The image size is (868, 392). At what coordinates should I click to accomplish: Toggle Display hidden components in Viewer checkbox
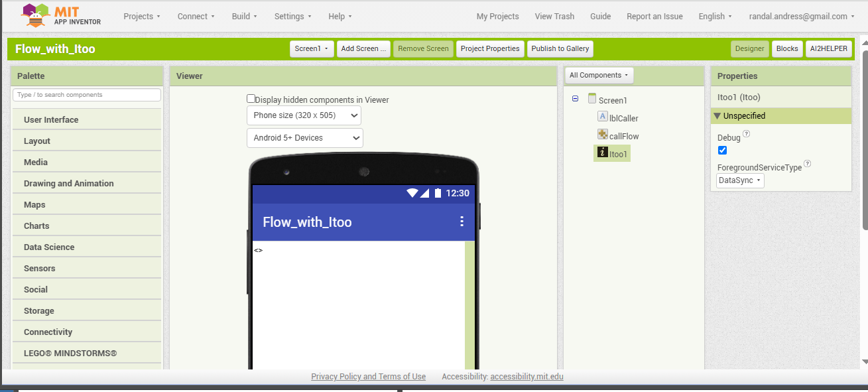coord(251,99)
